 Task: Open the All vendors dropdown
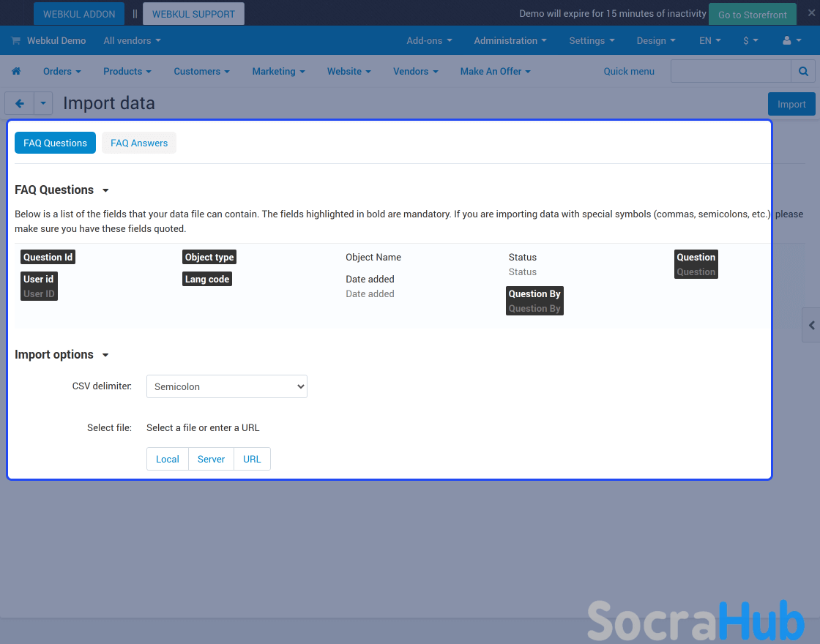(x=132, y=40)
